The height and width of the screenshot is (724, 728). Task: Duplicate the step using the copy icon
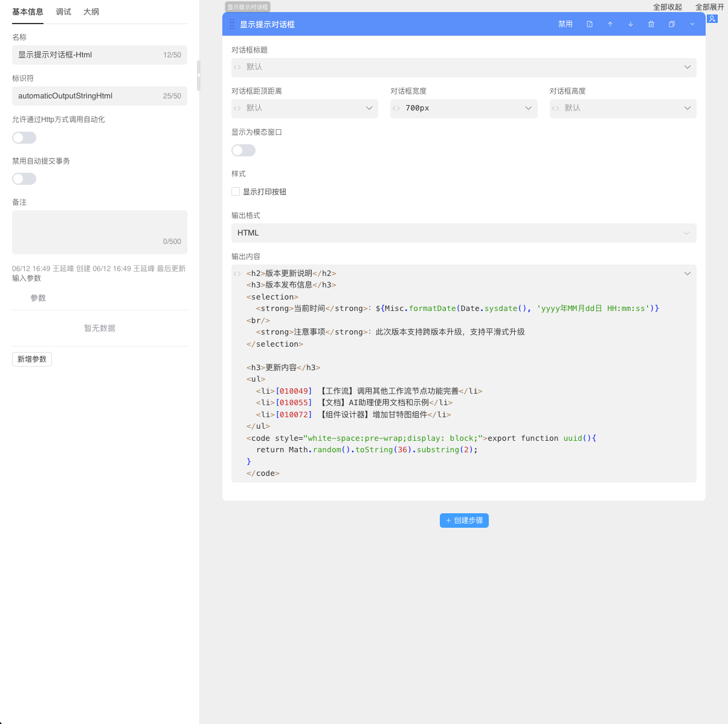(x=671, y=24)
